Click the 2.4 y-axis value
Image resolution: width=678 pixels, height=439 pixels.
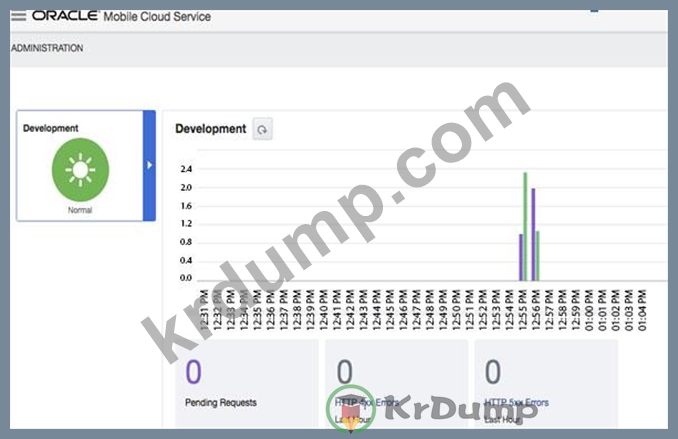coord(186,169)
